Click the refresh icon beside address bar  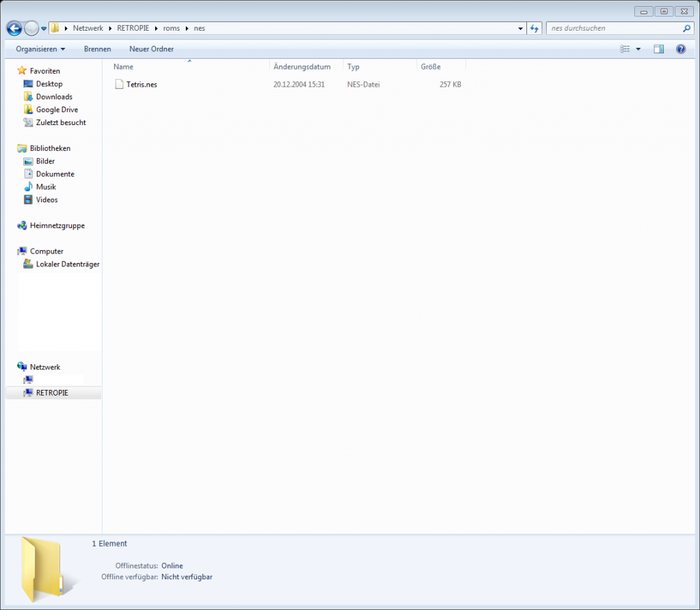click(535, 28)
